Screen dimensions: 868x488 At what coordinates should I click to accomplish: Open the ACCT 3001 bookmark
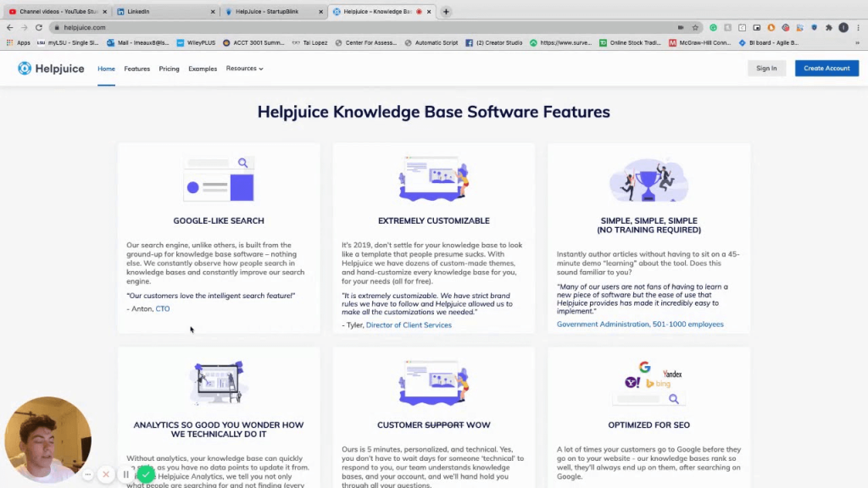click(x=253, y=42)
